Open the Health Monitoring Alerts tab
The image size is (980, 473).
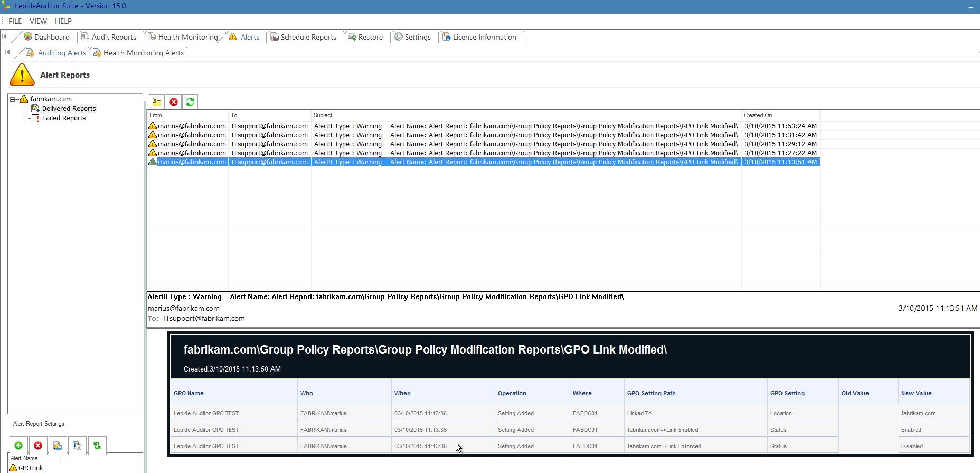click(x=143, y=53)
